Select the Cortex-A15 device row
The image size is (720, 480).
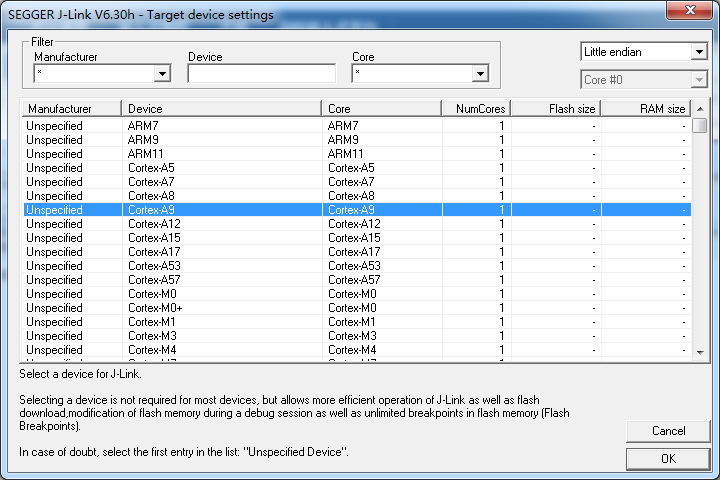(x=357, y=238)
